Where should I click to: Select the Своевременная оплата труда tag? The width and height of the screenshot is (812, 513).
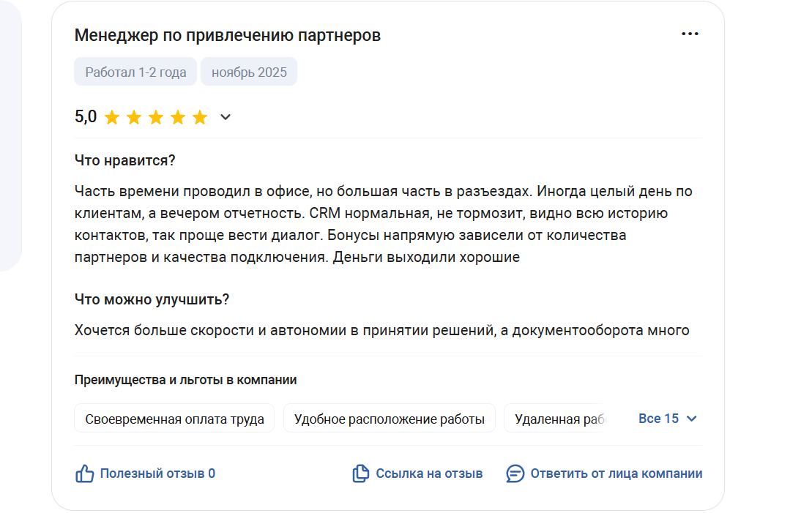point(174,419)
